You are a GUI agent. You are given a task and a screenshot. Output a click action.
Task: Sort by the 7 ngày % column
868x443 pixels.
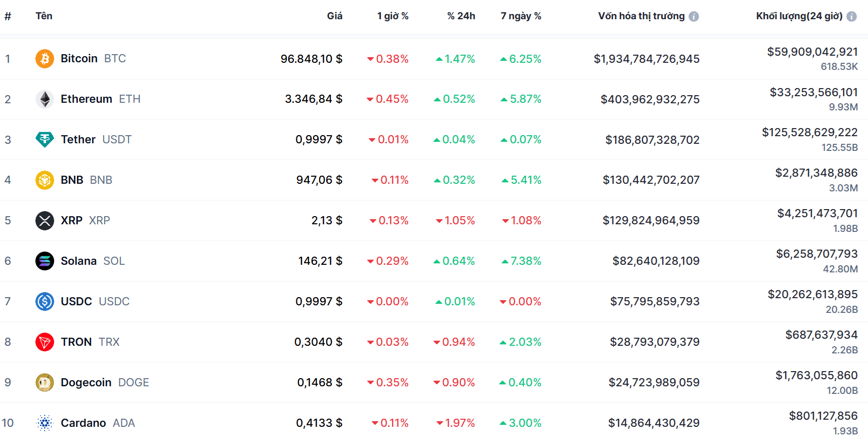click(521, 16)
